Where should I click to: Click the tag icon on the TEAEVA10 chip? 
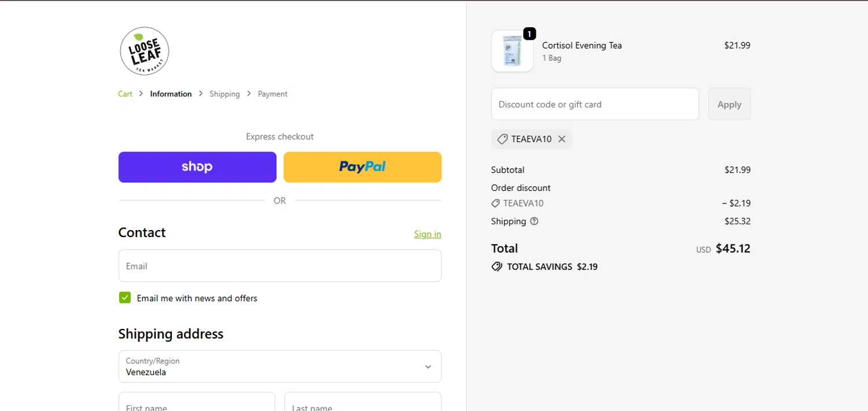click(x=502, y=139)
